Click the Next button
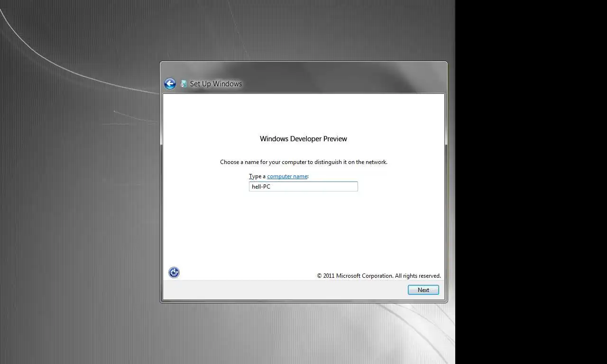Screen dimensions: 607x364 pos(423,290)
